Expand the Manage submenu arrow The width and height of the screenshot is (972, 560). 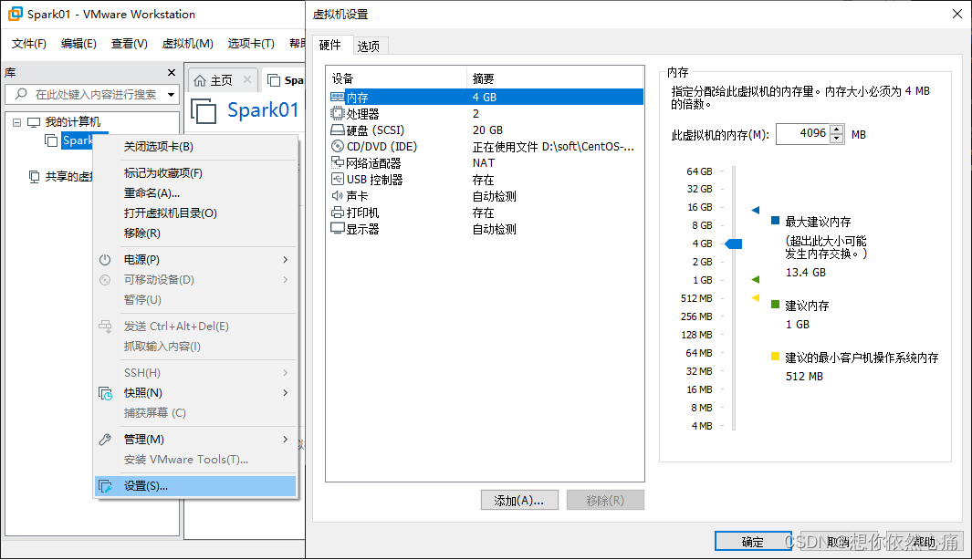click(x=285, y=440)
